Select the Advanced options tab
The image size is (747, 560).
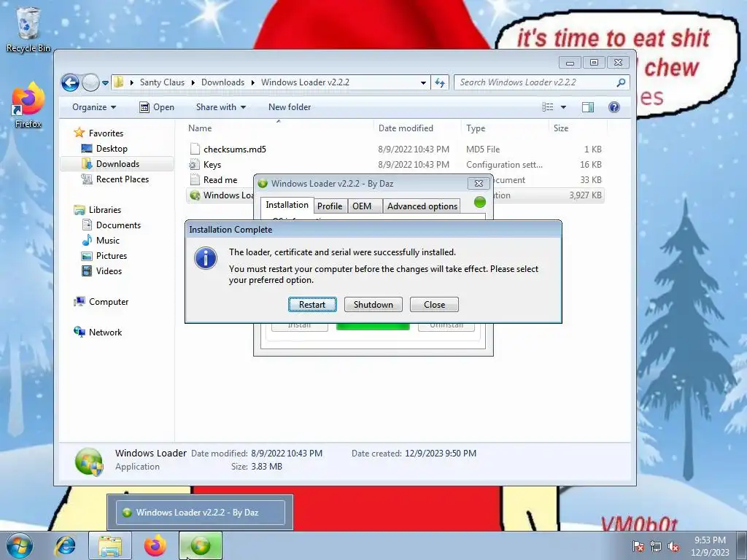422,206
